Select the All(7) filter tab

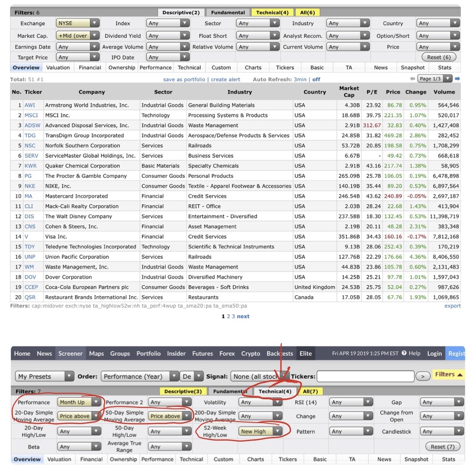tap(310, 392)
